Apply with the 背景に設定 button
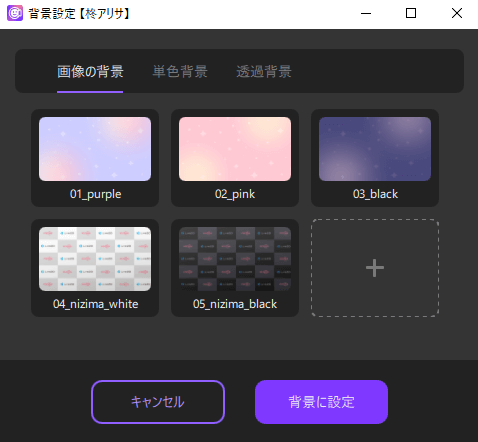 [321, 402]
